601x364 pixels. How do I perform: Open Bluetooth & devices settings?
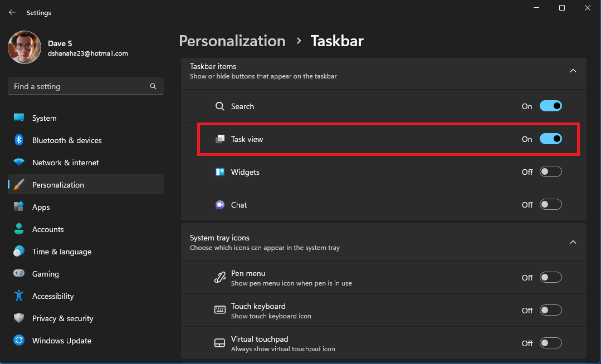[x=18, y=140]
